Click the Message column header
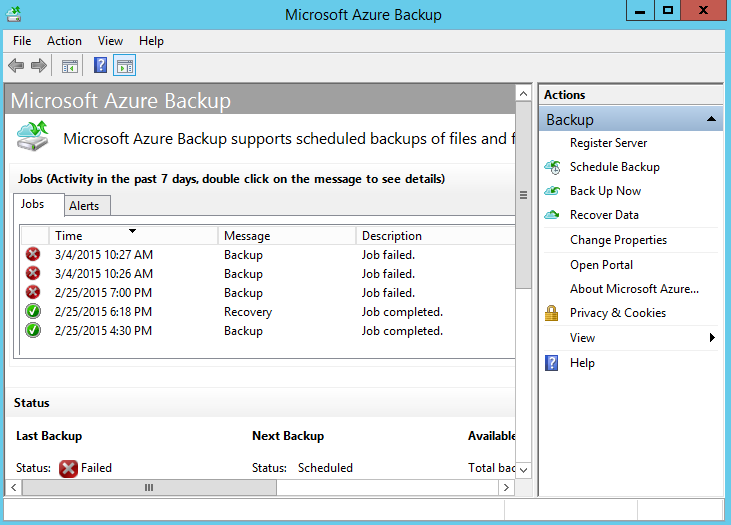The height and width of the screenshot is (525, 731). (287, 236)
